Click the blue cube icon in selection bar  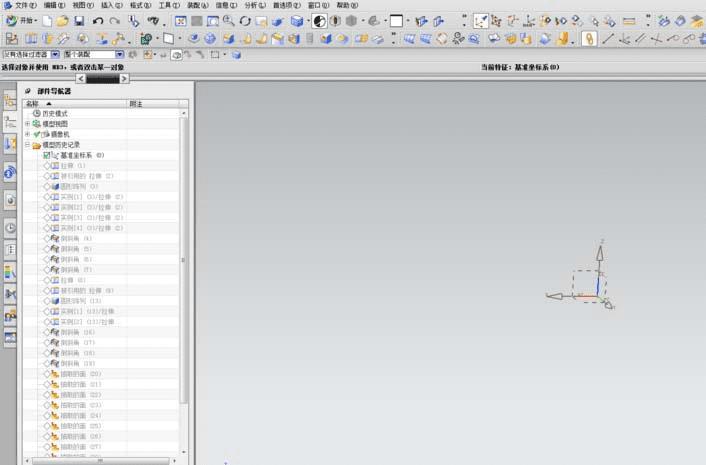[236, 55]
